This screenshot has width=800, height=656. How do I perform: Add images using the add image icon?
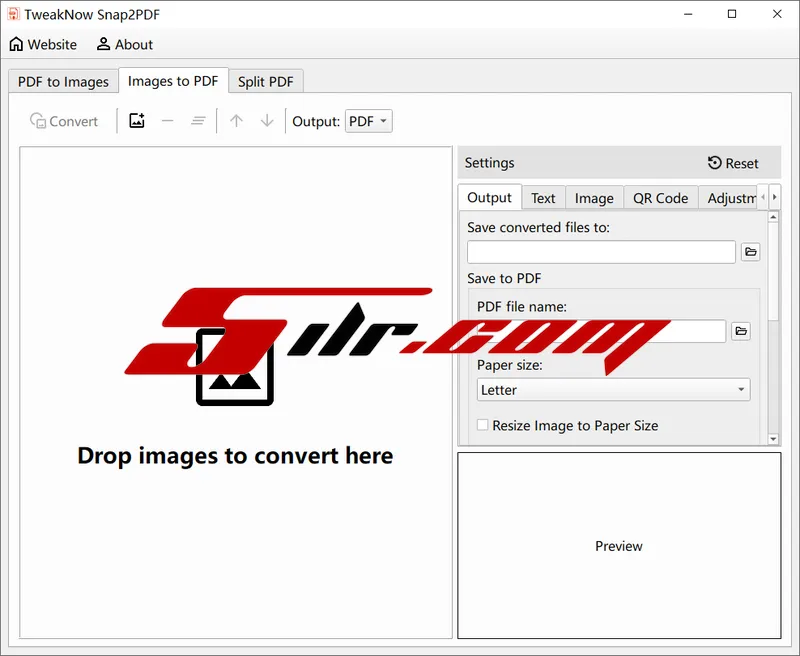click(x=137, y=121)
